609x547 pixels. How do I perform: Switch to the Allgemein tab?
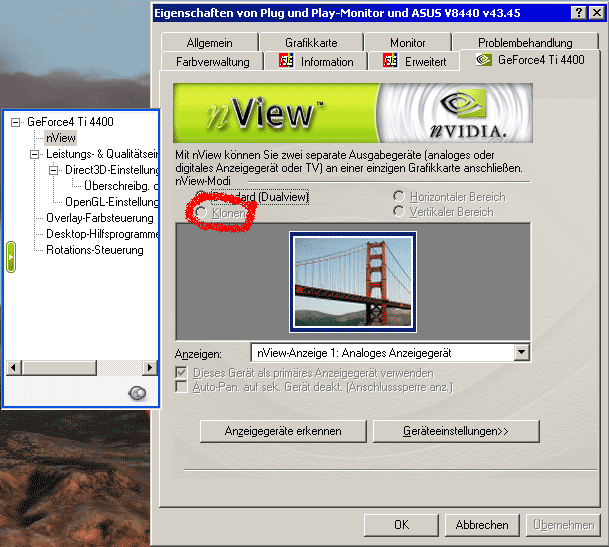tap(209, 42)
